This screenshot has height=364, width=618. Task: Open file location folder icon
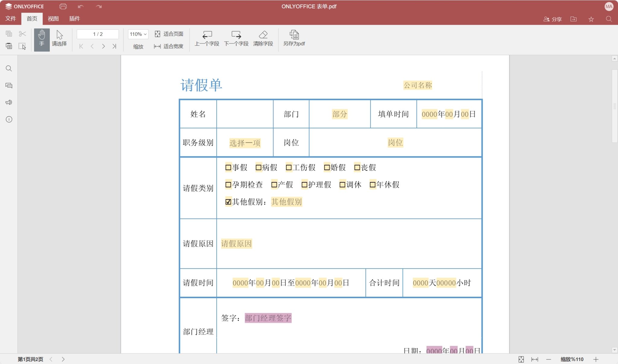point(574,19)
